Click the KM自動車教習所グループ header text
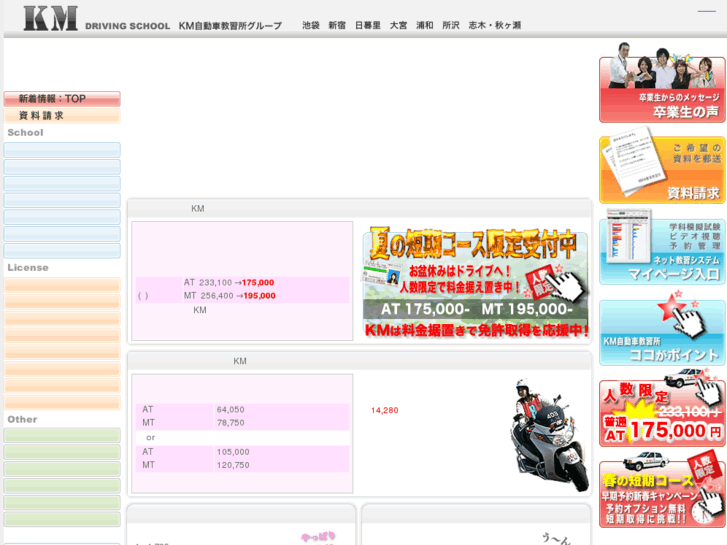The image size is (727, 545). pos(230,26)
